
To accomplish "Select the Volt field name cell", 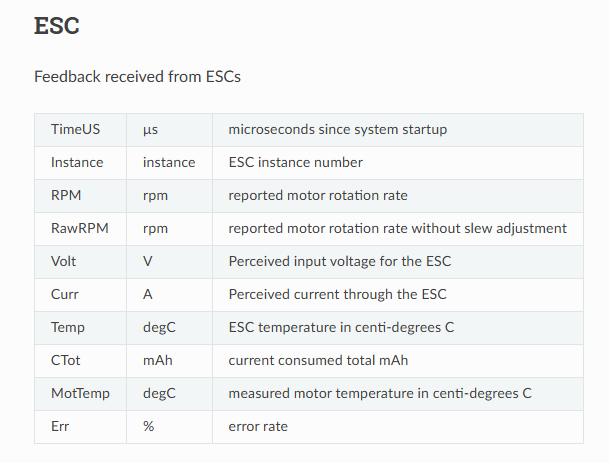I will pos(80,262).
